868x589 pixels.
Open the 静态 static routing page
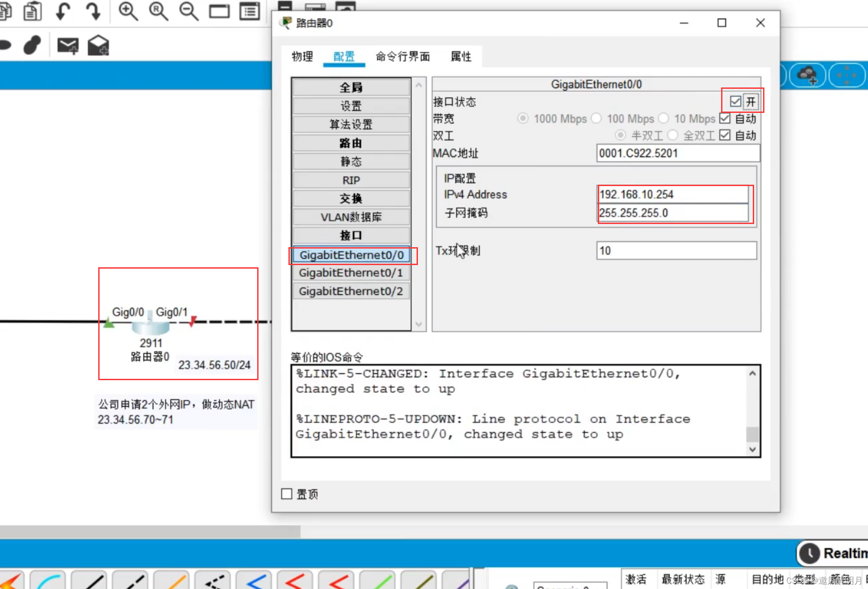(351, 162)
